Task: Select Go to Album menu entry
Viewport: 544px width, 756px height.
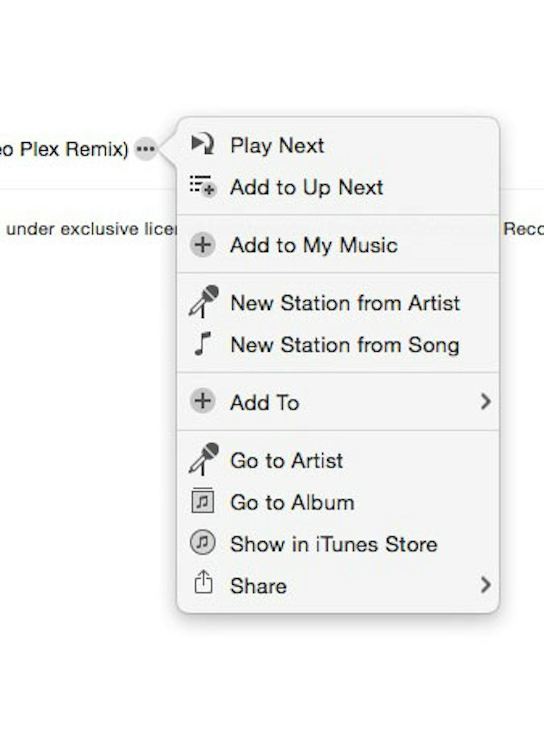Action: (292, 502)
